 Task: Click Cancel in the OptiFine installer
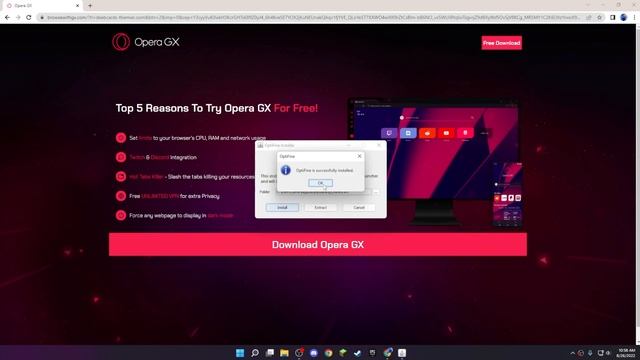tap(359, 208)
